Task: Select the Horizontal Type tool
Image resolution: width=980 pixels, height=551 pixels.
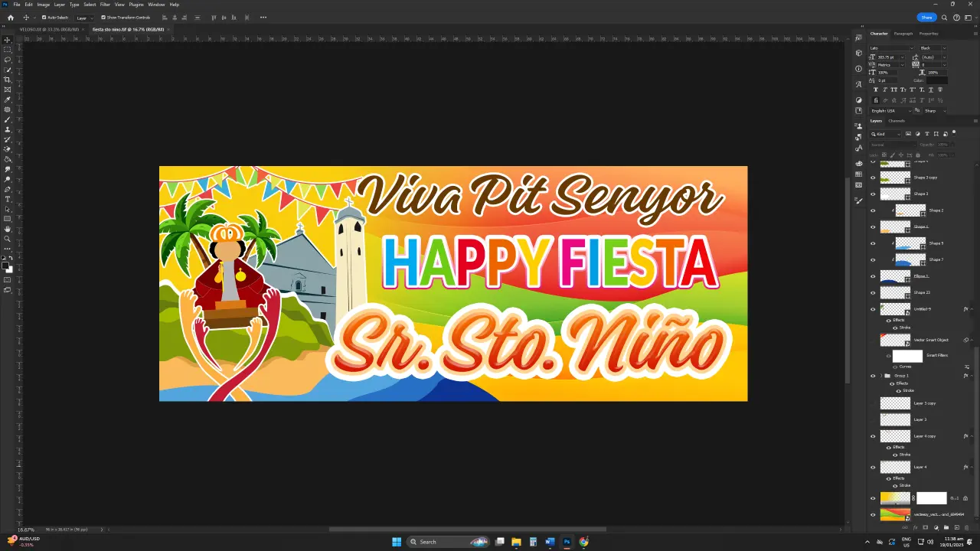Action: point(8,199)
